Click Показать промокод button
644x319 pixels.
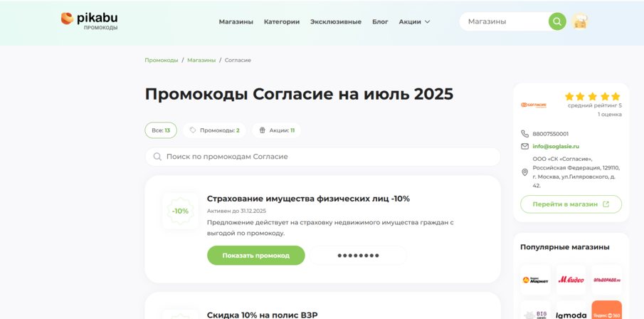[256, 256]
